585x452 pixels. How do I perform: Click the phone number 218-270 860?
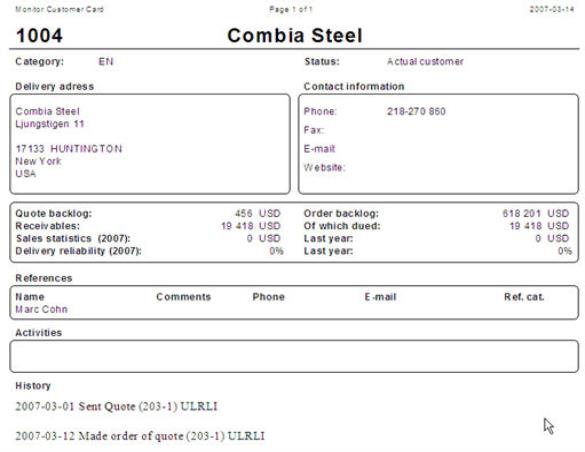pos(416,111)
